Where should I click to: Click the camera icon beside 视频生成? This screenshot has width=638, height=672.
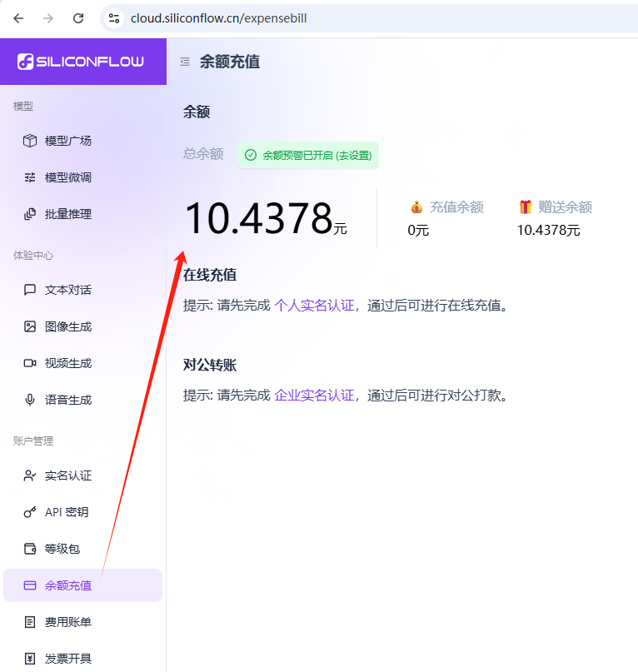[x=30, y=363]
